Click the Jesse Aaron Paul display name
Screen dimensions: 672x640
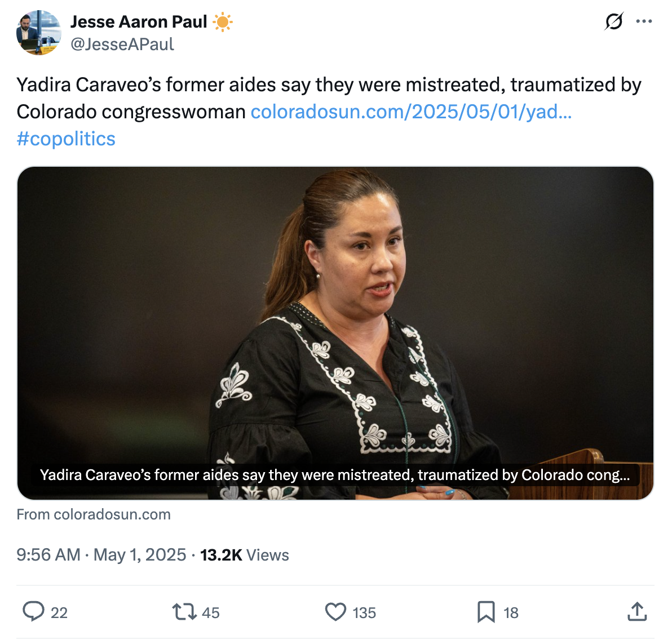click(x=139, y=22)
